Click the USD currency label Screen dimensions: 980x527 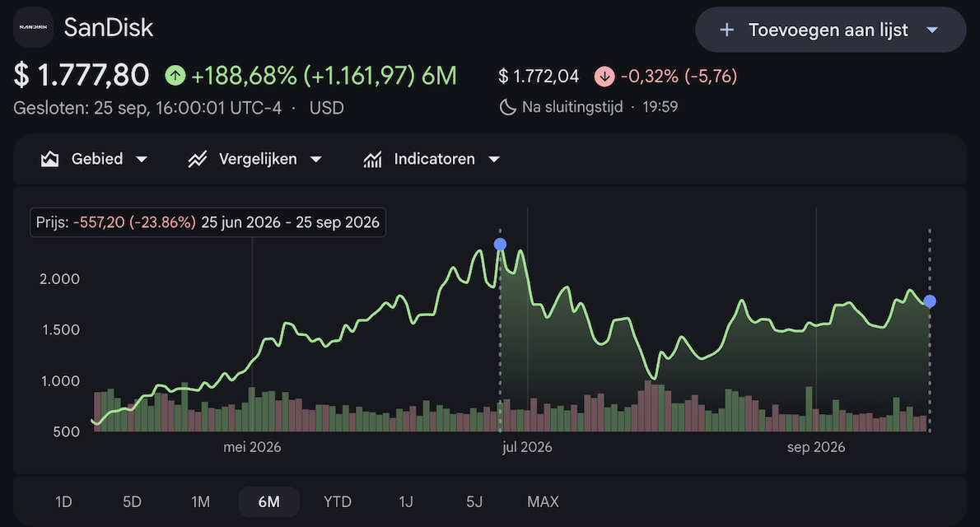(327, 108)
